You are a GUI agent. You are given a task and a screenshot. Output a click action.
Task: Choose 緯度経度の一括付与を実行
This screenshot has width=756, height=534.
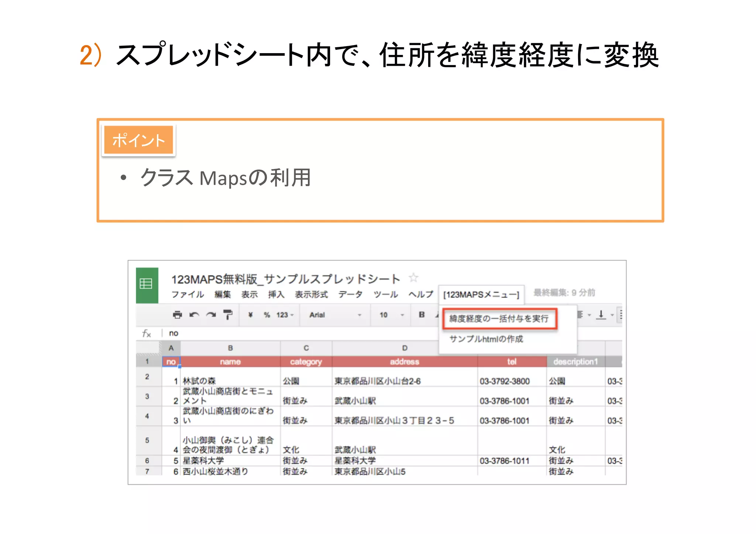(499, 318)
